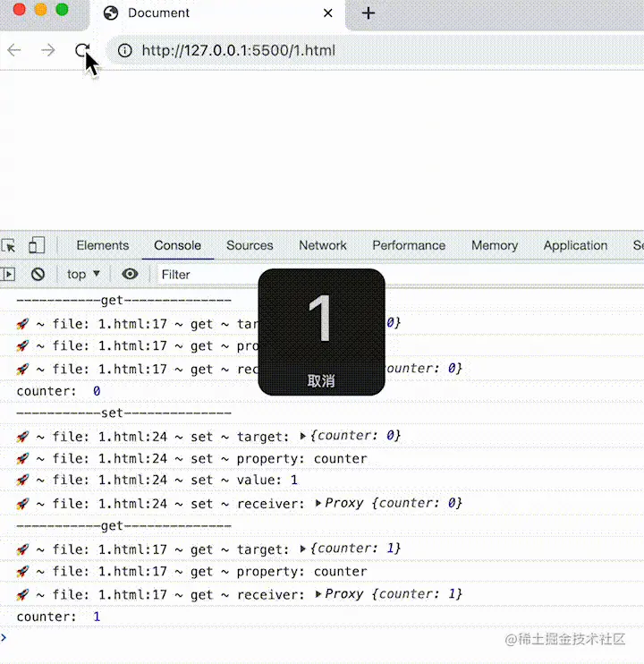Select the '-----set-----' separator log
The width and height of the screenshot is (644, 664).
point(322,413)
